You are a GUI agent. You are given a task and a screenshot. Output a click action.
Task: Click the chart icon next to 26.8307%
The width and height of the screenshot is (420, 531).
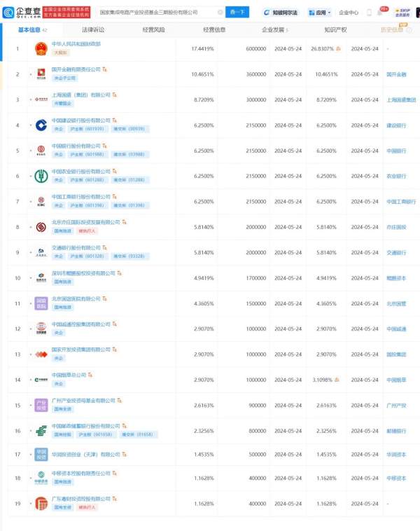coord(338,49)
